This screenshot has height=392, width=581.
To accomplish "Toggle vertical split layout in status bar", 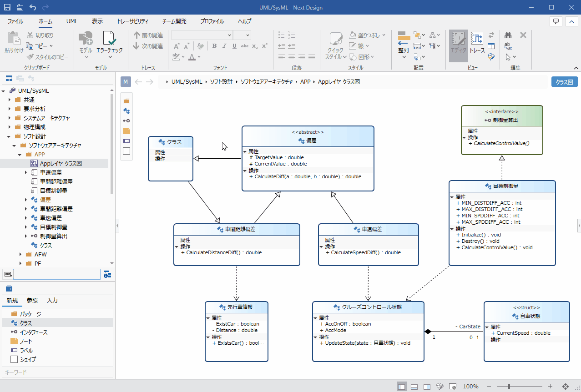I will click(x=427, y=386).
